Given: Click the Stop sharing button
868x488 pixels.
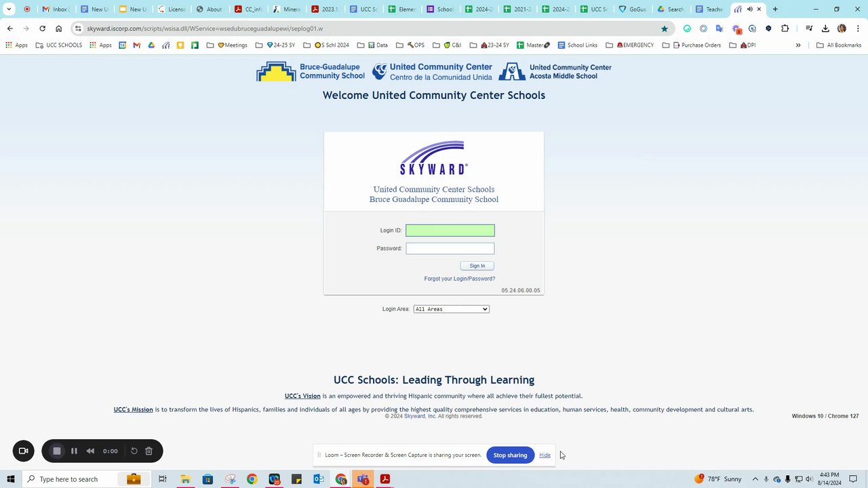Looking at the screenshot, I should coord(510,455).
